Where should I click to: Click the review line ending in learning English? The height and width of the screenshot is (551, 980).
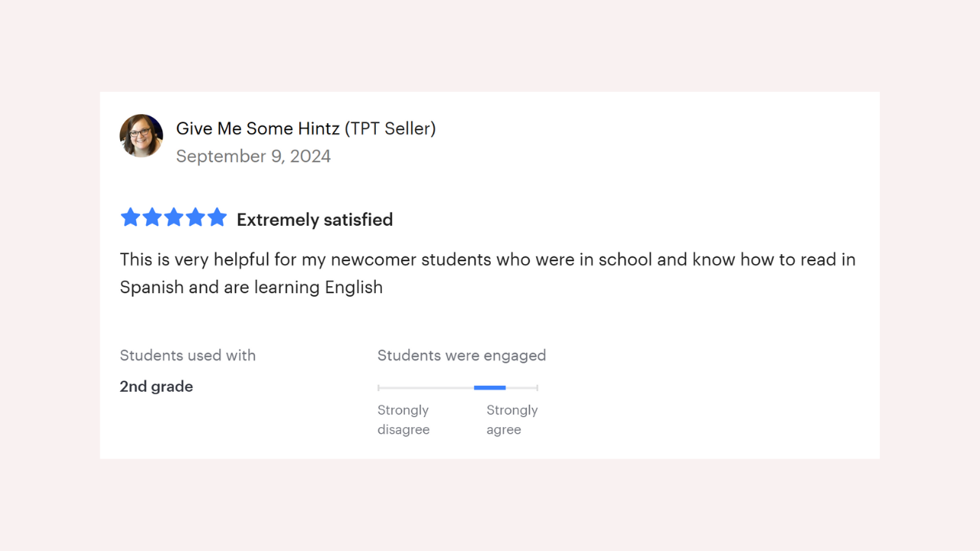point(251,288)
